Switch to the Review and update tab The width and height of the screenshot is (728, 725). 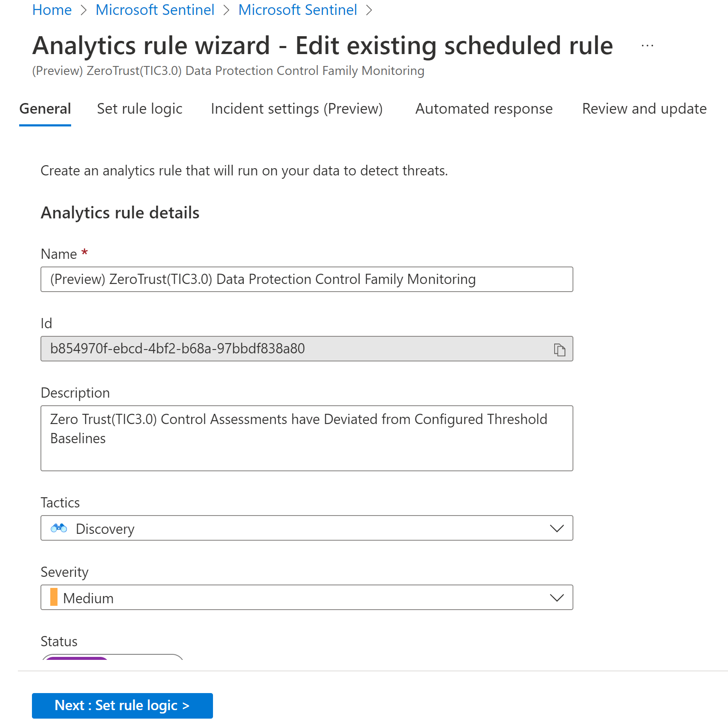click(644, 109)
